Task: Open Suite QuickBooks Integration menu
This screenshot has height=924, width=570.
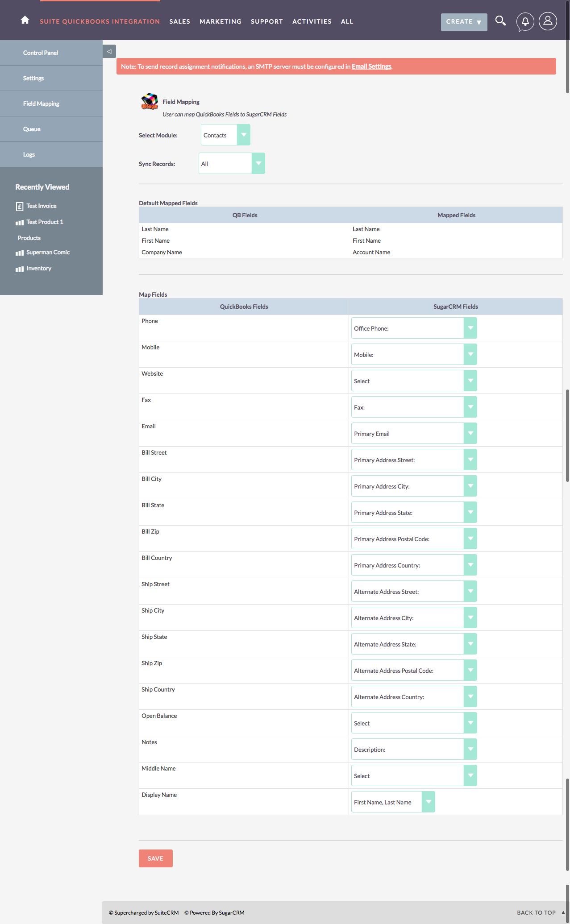Action: pos(100,21)
